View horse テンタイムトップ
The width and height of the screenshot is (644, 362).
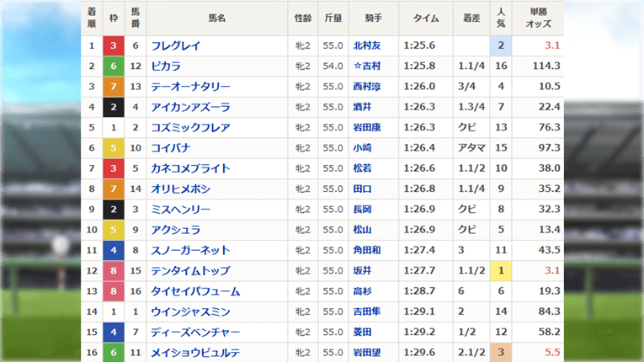(190, 271)
